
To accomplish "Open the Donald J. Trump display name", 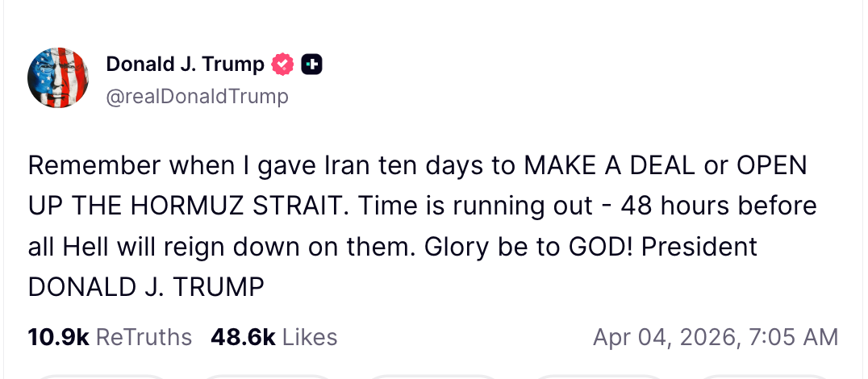I will [185, 65].
